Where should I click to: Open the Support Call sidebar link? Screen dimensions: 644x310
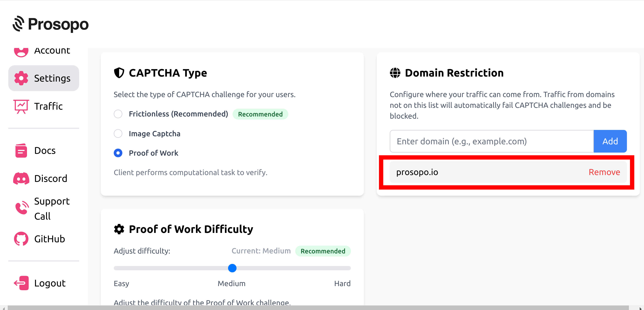coord(44,209)
